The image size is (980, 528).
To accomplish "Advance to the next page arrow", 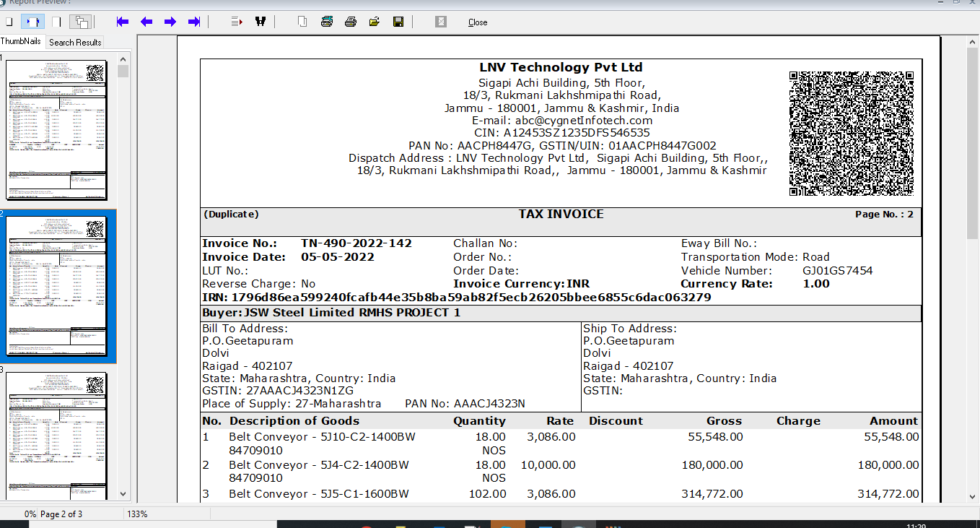I will tap(170, 22).
